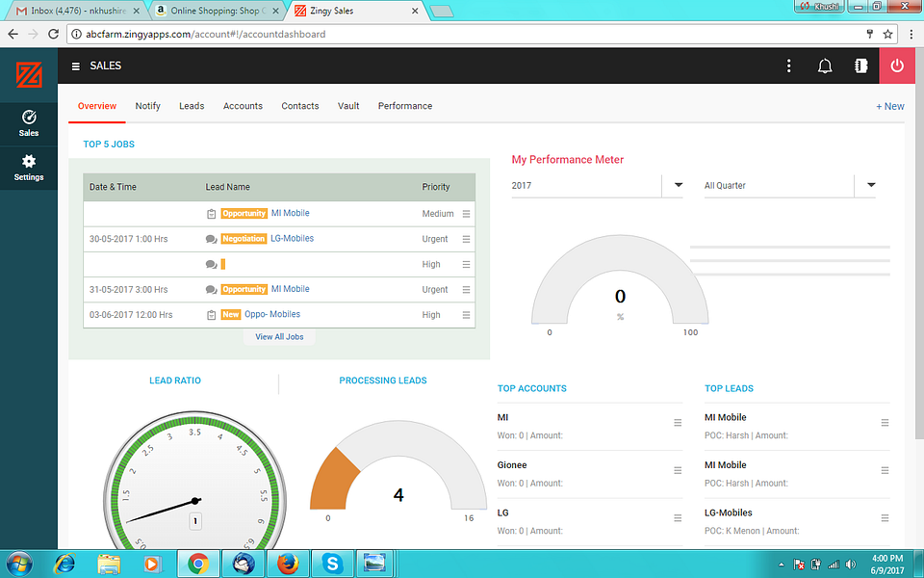Click the Gionee account name
This screenshot has width=924, height=578.
click(x=511, y=464)
